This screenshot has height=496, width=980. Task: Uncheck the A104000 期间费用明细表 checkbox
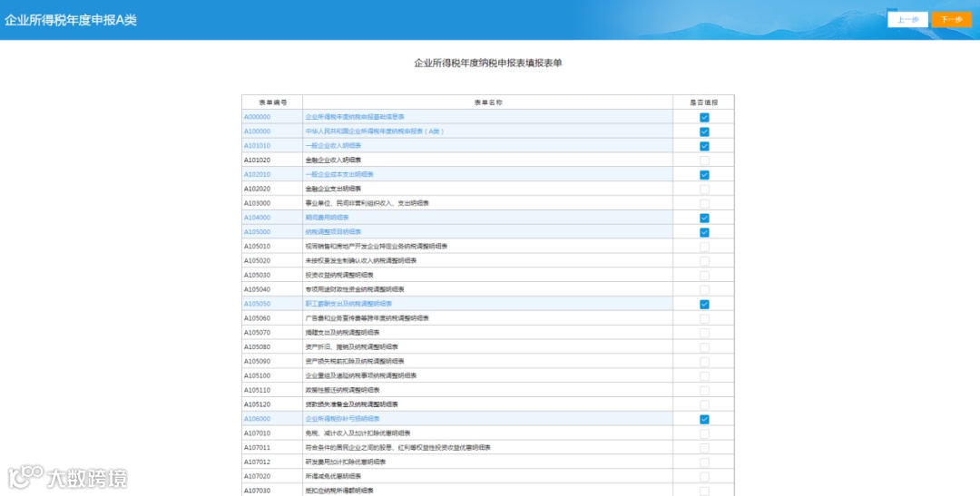(704, 218)
